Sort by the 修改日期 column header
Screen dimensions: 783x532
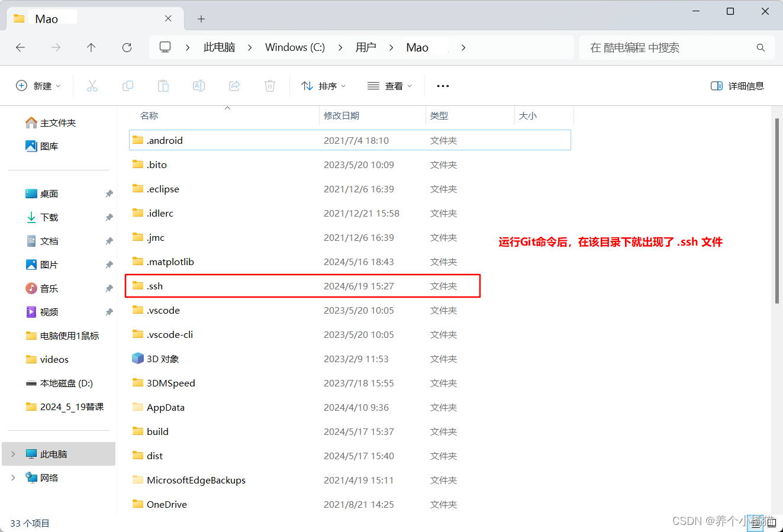[372, 115]
